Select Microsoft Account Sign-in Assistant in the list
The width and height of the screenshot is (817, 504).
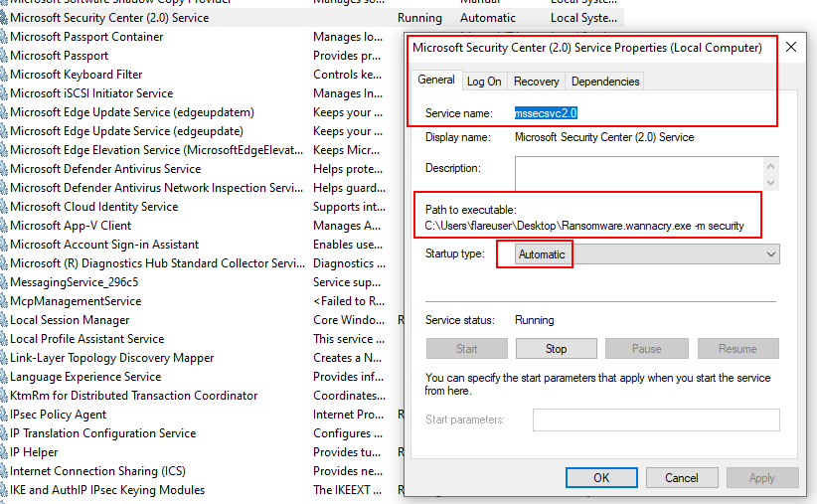coord(104,245)
